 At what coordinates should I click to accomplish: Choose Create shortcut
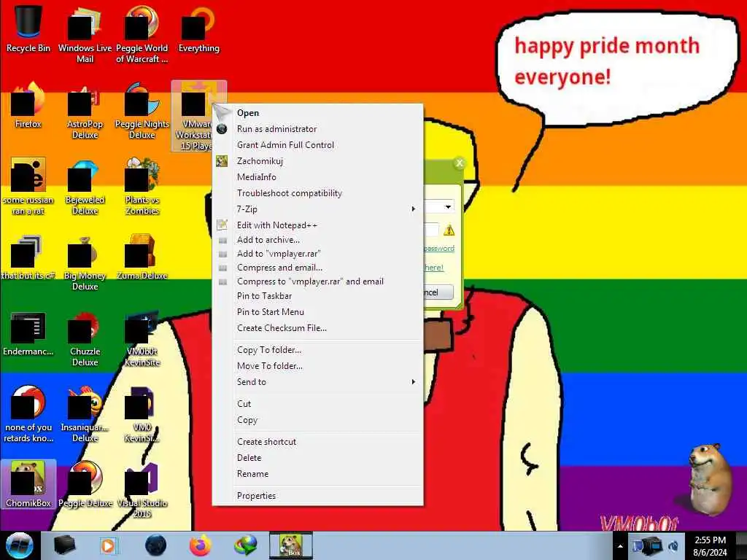(x=317, y=442)
